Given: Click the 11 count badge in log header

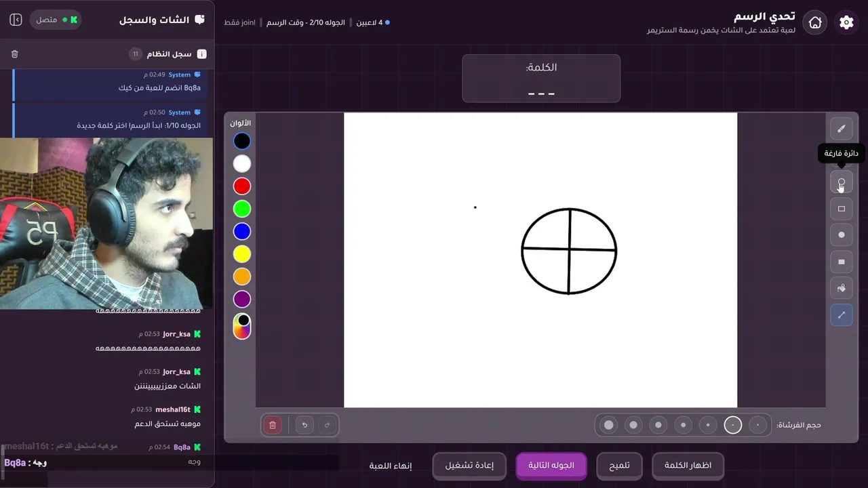Looking at the screenshot, I should [x=136, y=54].
